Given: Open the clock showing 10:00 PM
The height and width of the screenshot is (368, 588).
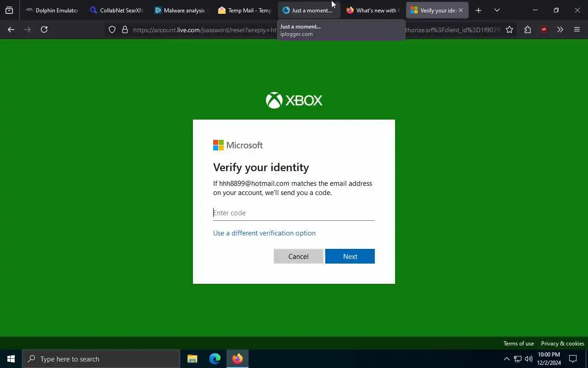Looking at the screenshot, I should 549,359.
